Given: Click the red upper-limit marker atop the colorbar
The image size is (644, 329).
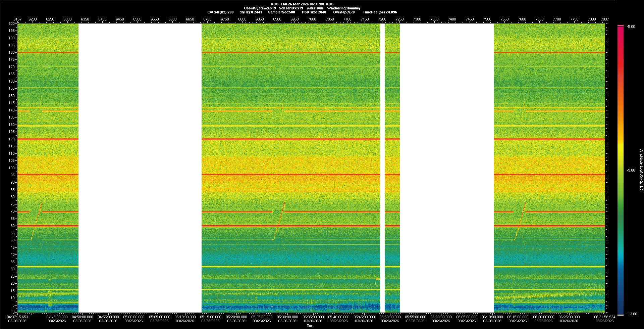Looking at the screenshot, I should (x=620, y=26).
